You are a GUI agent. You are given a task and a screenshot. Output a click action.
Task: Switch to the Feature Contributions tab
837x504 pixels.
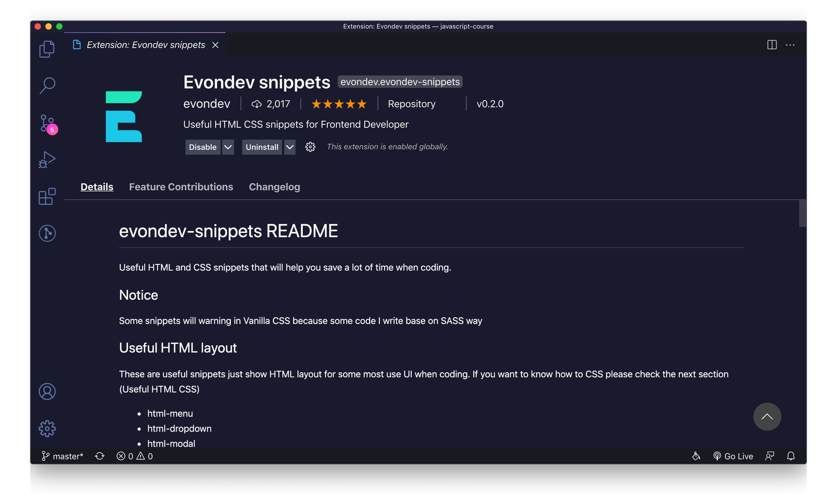(181, 187)
